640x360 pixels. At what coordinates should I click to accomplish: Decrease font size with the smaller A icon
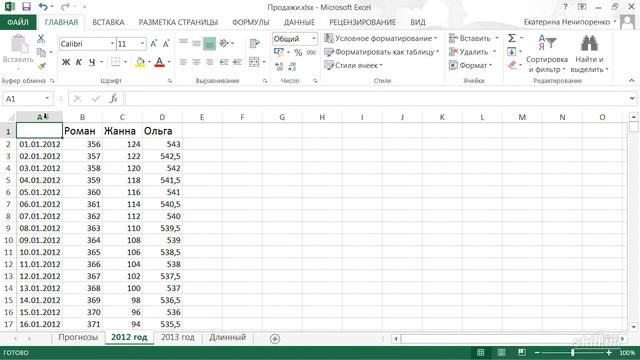166,44
